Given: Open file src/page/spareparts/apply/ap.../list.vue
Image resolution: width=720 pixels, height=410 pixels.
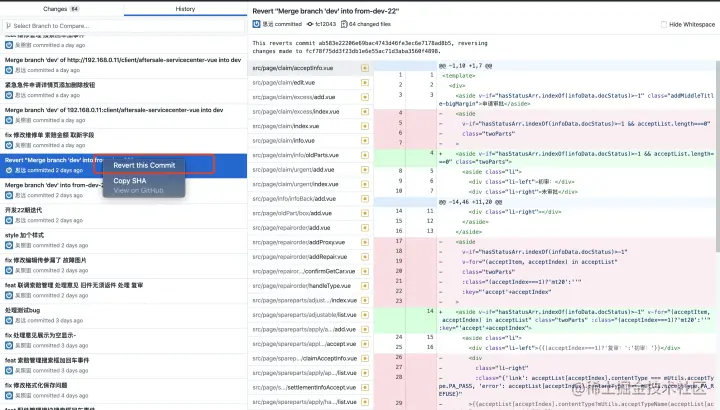Looking at the screenshot, I should tap(304, 373).
